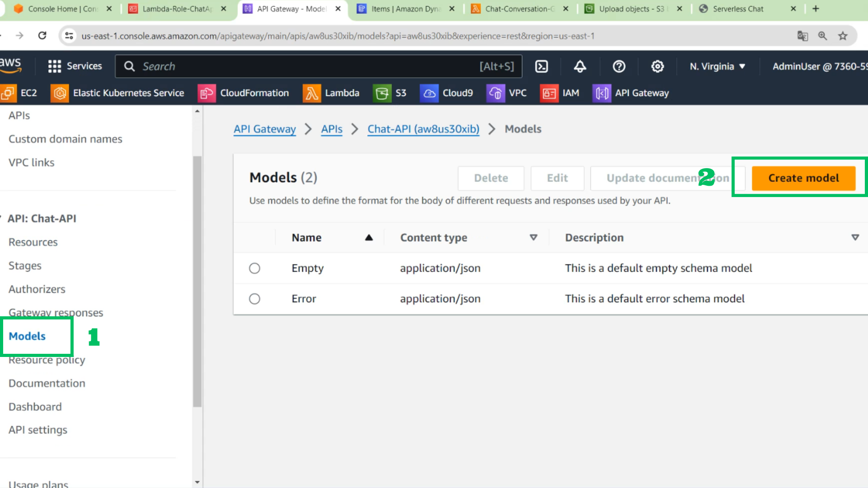Screen dimensions: 868x488
Task: Open console settings gear icon
Action: click(657, 66)
